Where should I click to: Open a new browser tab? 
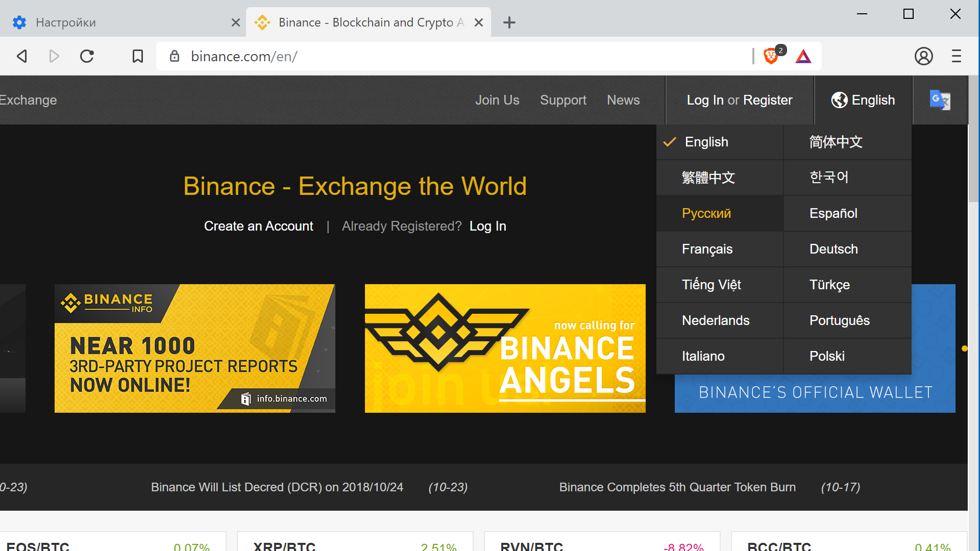point(509,22)
